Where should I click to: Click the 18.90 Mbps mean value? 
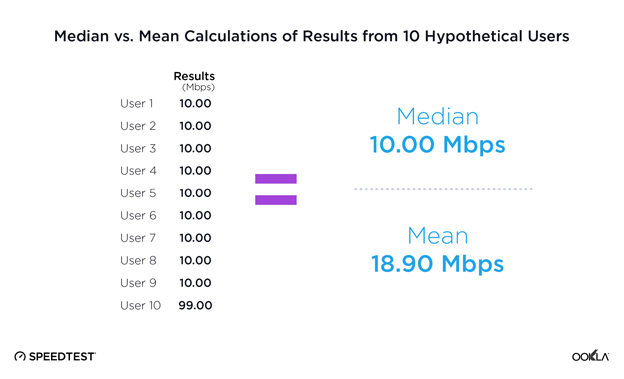[x=438, y=264]
